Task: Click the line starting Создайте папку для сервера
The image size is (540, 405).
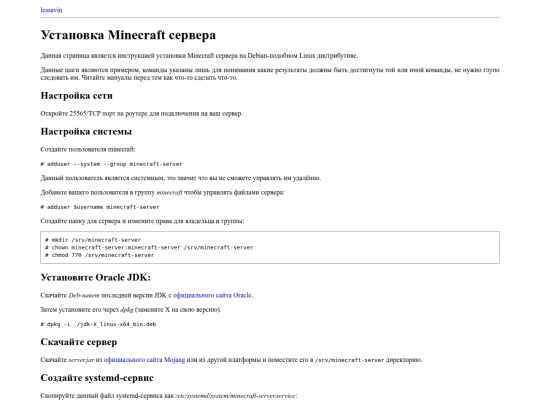Action: 142,221
